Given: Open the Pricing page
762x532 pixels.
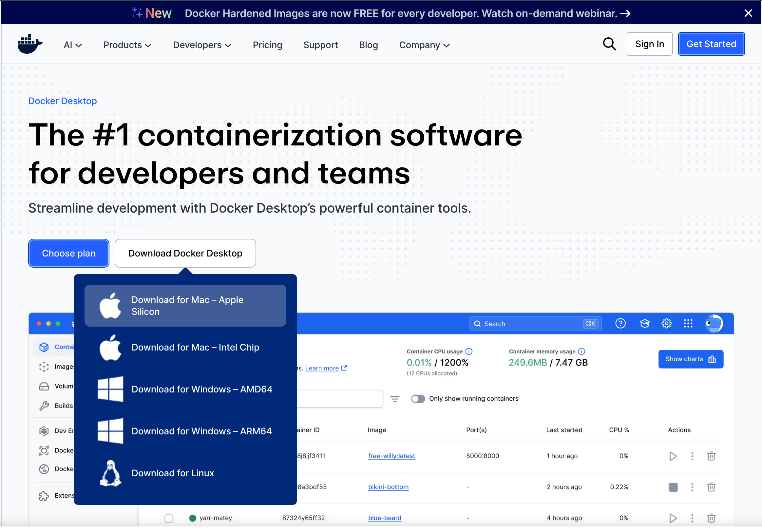Looking at the screenshot, I should [268, 45].
